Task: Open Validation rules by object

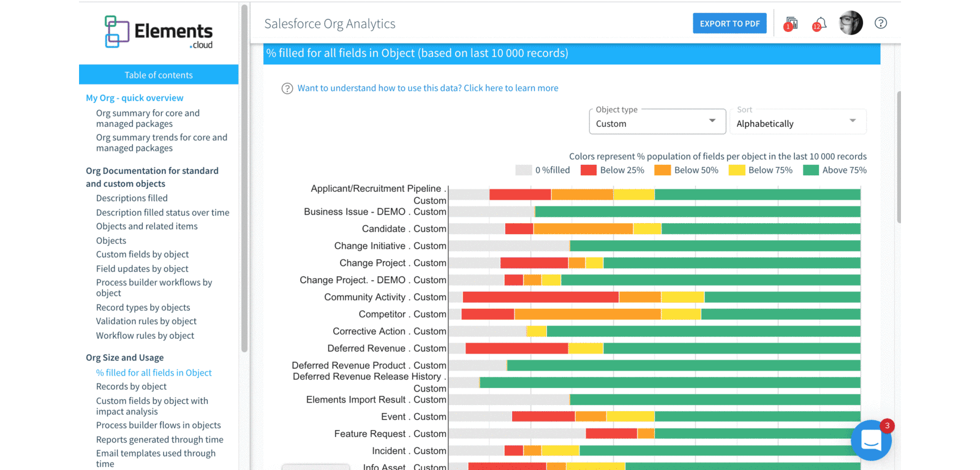Action: click(146, 322)
